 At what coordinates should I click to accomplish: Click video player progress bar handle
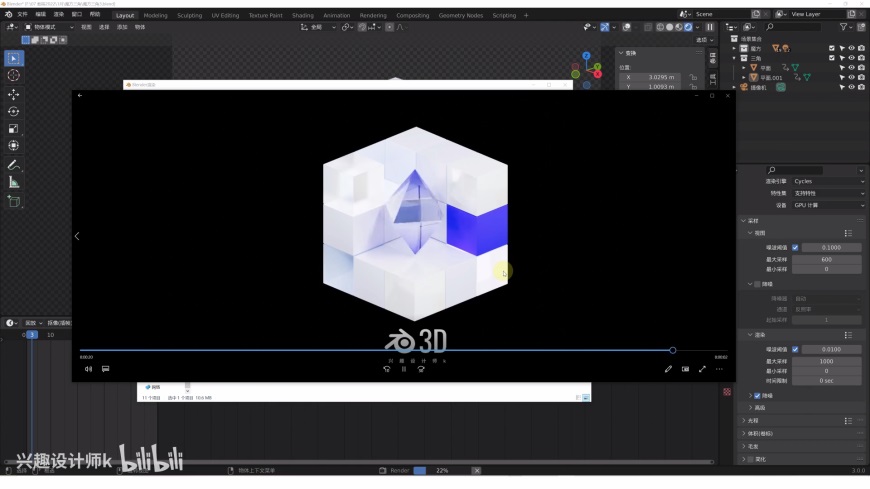[672, 350]
